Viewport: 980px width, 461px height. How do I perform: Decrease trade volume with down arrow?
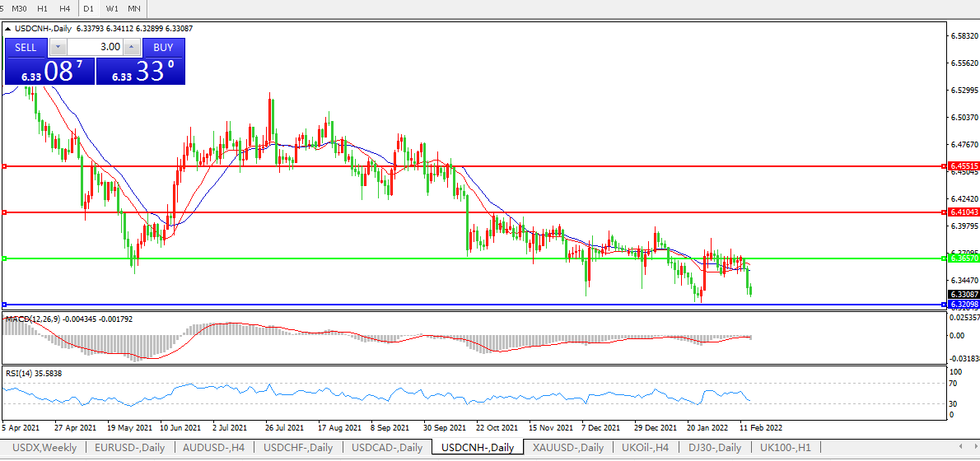pos(58,48)
